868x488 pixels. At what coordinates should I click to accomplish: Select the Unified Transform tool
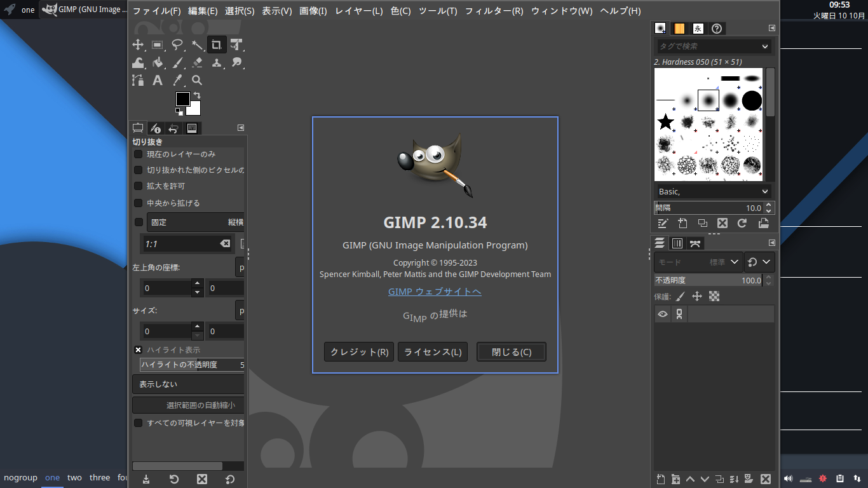click(236, 44)
